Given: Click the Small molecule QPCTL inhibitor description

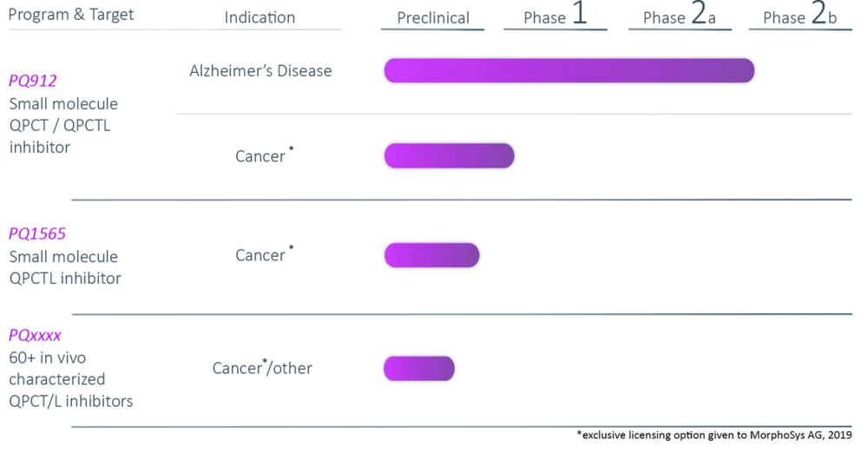Looking at the screenshot, I should tap(64, 268).
